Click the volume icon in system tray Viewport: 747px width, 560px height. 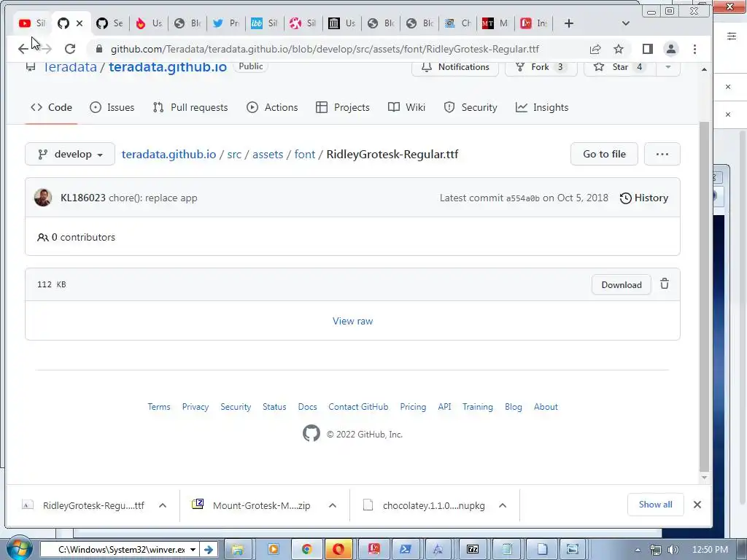point(673,550)
